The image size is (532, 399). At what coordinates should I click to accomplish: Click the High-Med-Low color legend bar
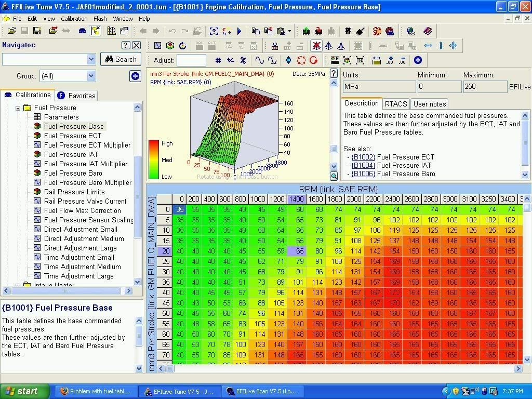pos(154,159)
